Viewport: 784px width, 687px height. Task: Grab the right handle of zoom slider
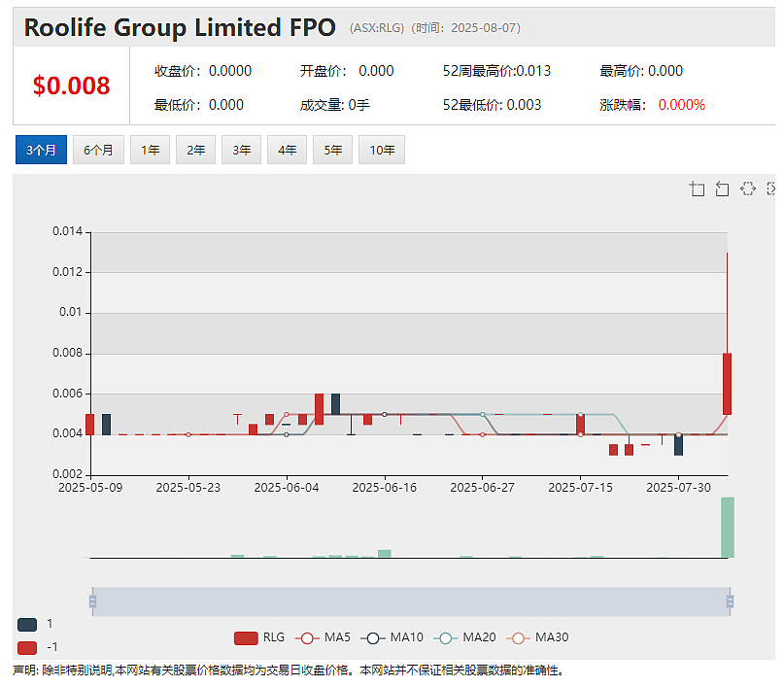tap(730, 601)
